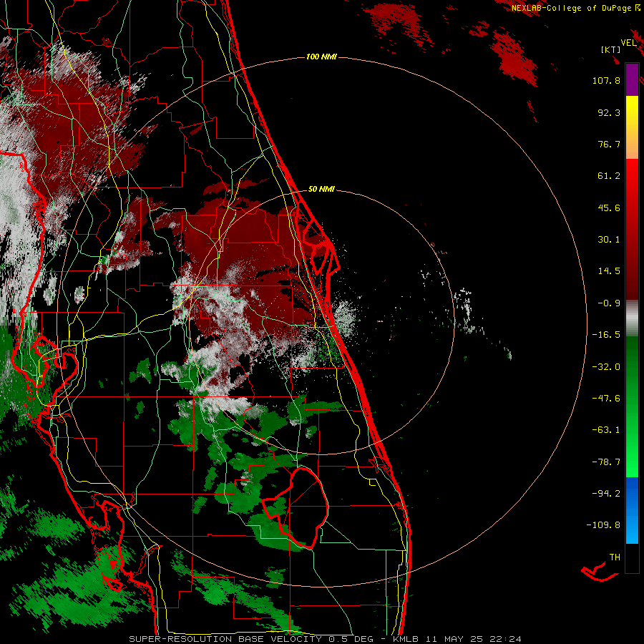The image size is (644, 644).
Task: Click the 50 NMI range ring label
Action: (x=321, y=189)
